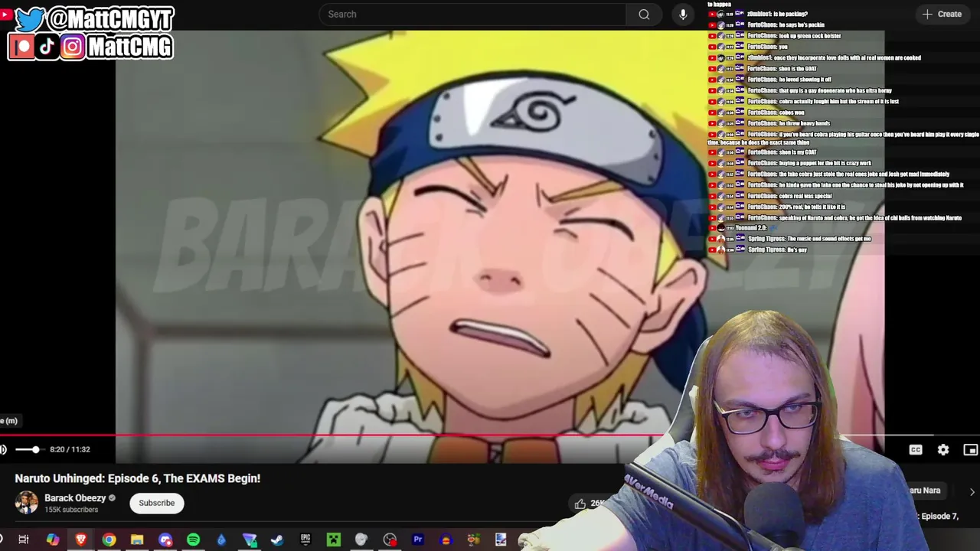Open the Episode 7 suggested video
Viewport: 980px width, 551px height.
pyautogui.click(x=939, y=516)
